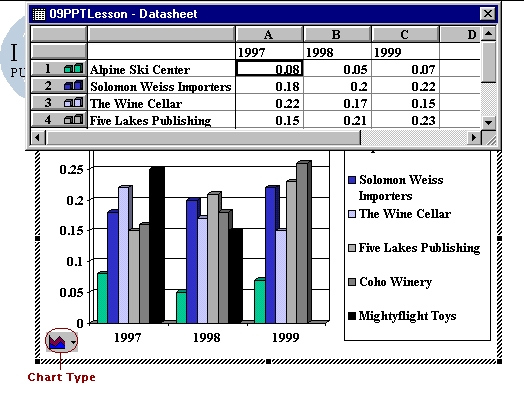Click the datasheet scroll down arrow
Screen dimensions: 524x397
(489, 122)
